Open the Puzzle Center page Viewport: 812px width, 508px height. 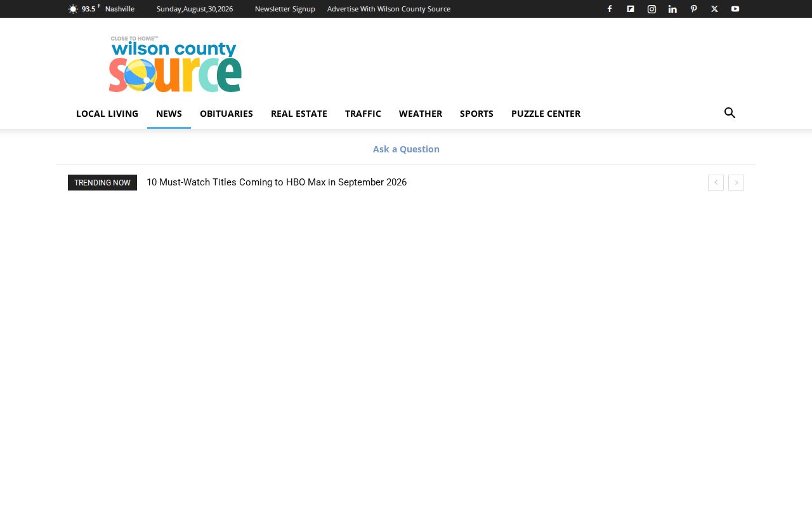[x=546, y=114]
